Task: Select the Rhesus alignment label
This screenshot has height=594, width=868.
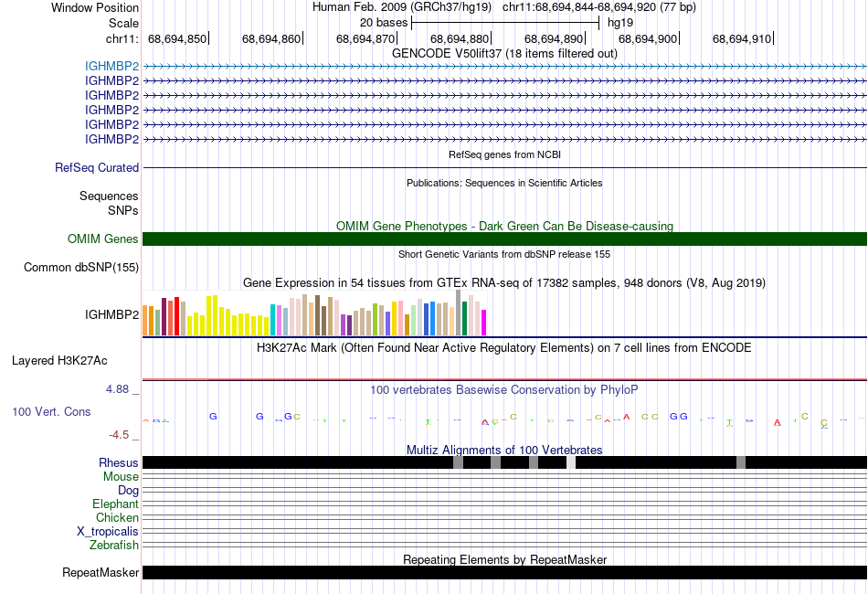Action: [x=119, y=462]
